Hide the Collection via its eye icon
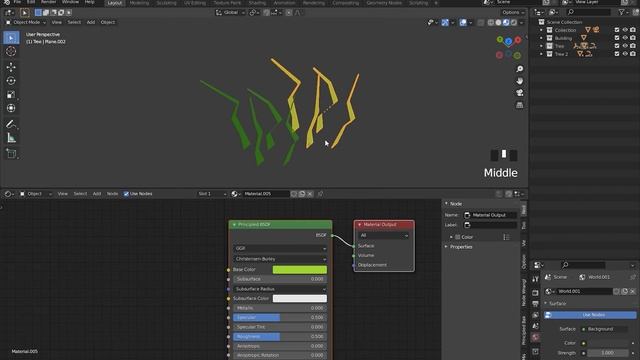Viewport: 640px width, 360px height. 625,30
